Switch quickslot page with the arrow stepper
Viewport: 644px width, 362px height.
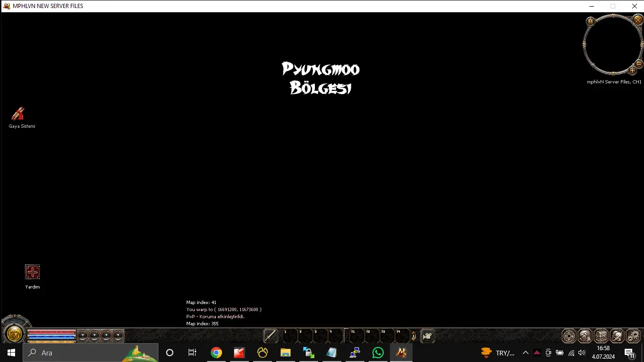[x=413, y=336]
